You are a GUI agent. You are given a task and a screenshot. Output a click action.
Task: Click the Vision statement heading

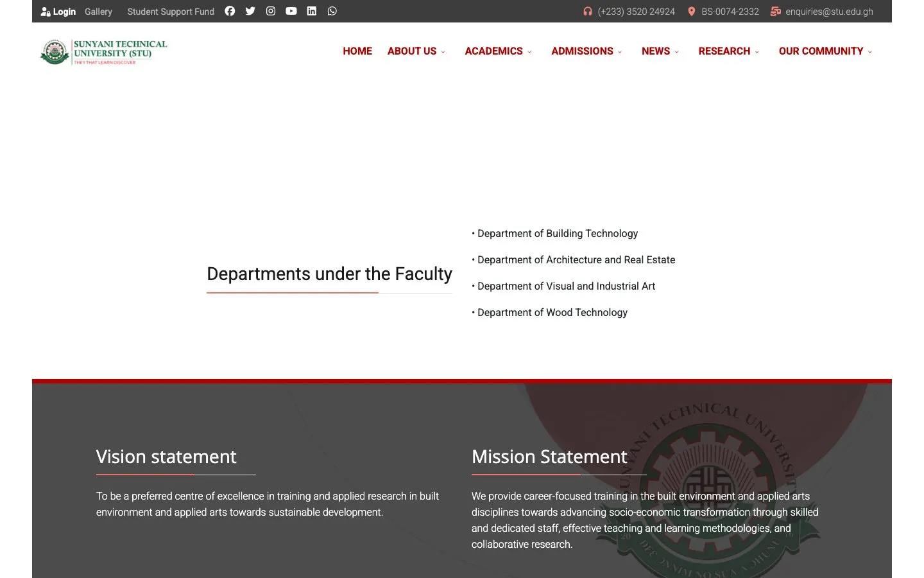166,457
